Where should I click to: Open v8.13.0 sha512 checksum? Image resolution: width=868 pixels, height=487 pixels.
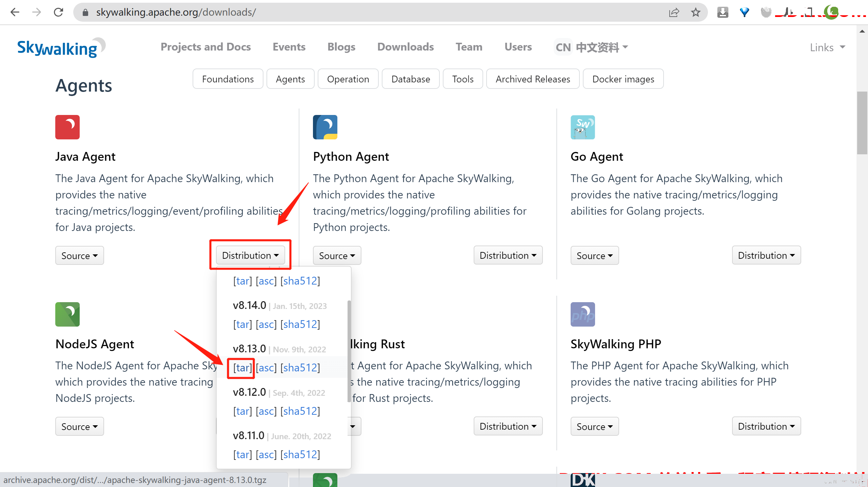pos(300,368)
